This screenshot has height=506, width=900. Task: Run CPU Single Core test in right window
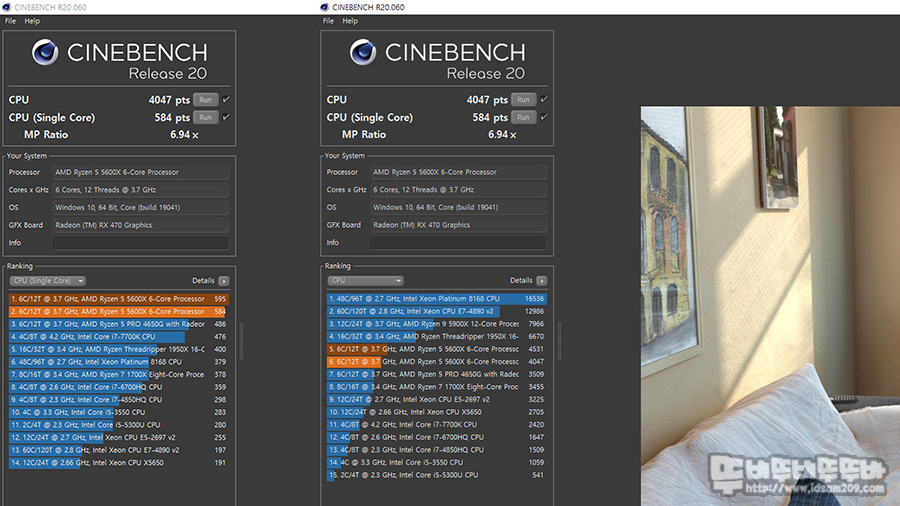[x=523, y=118]
